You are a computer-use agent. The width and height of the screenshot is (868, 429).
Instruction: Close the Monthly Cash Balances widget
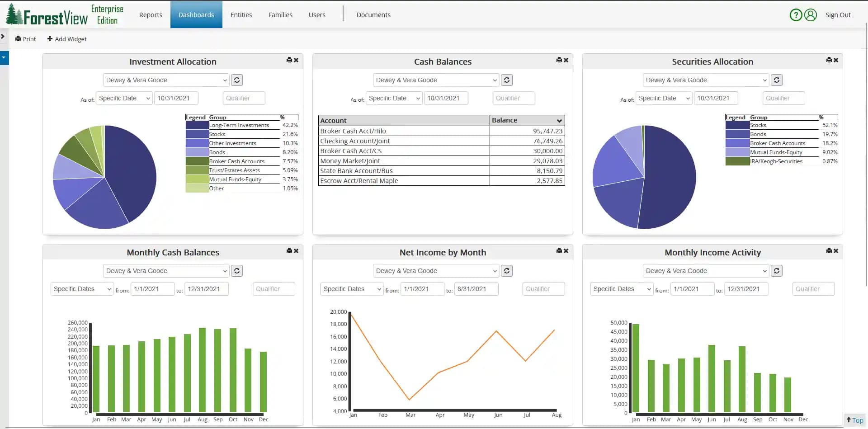pos(296,251)
